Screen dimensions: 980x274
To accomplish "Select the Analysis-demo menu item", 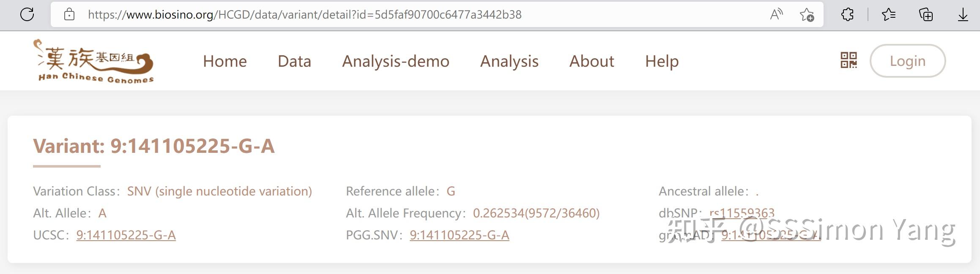I will click(x=395, y=61).
